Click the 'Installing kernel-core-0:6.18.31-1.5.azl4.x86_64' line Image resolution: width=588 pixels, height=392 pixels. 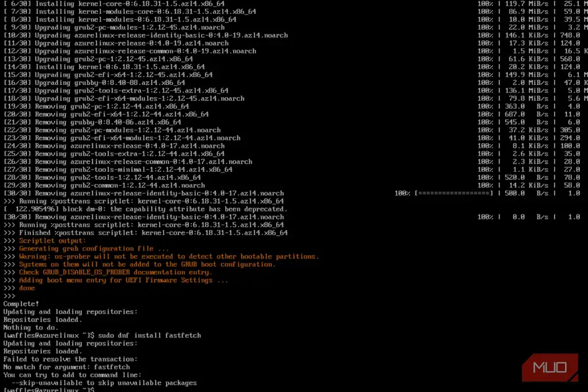point(114,4)
